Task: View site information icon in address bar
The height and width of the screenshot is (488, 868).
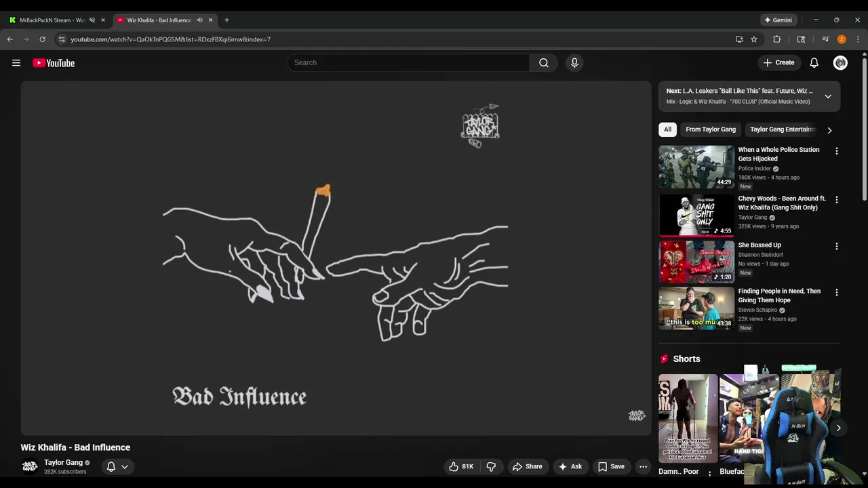Action: 62,39
